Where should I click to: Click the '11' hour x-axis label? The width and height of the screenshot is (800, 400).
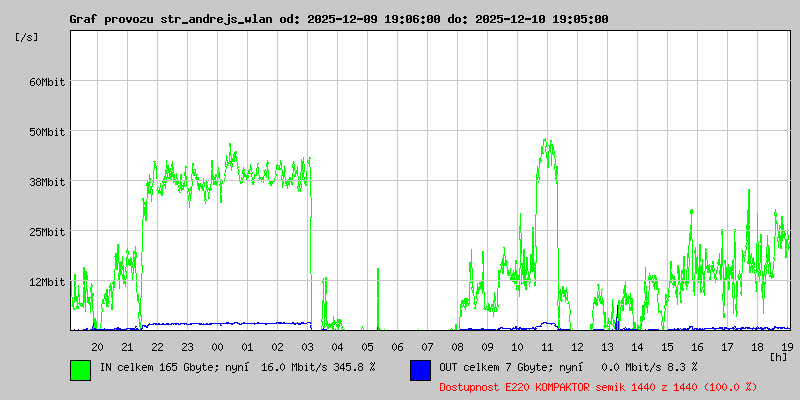[x=547, y=347]
